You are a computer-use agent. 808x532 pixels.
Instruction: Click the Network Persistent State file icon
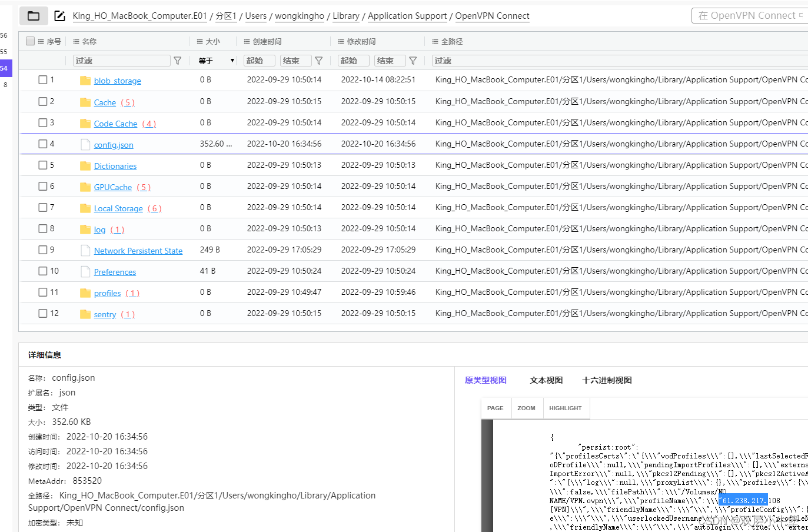click(85, 251)
